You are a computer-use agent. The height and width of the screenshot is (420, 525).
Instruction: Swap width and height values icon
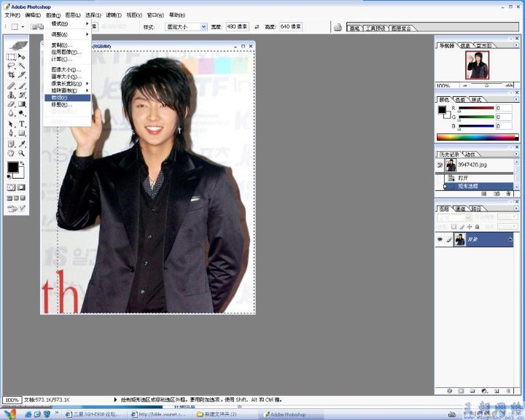(257, 27)
